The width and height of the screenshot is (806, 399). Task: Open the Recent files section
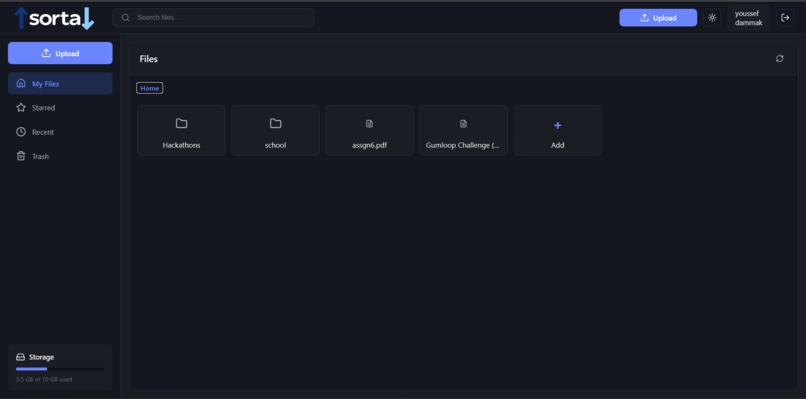(60, 132)
